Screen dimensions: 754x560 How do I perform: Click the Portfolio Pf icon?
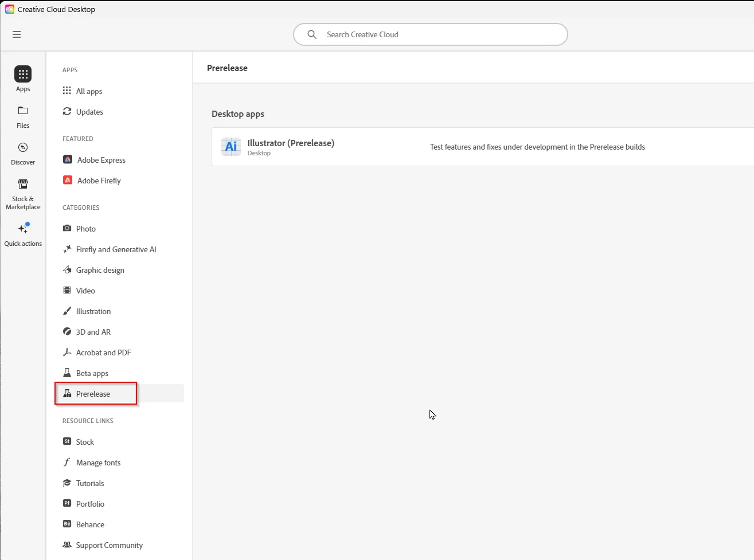tap(67, 503)
